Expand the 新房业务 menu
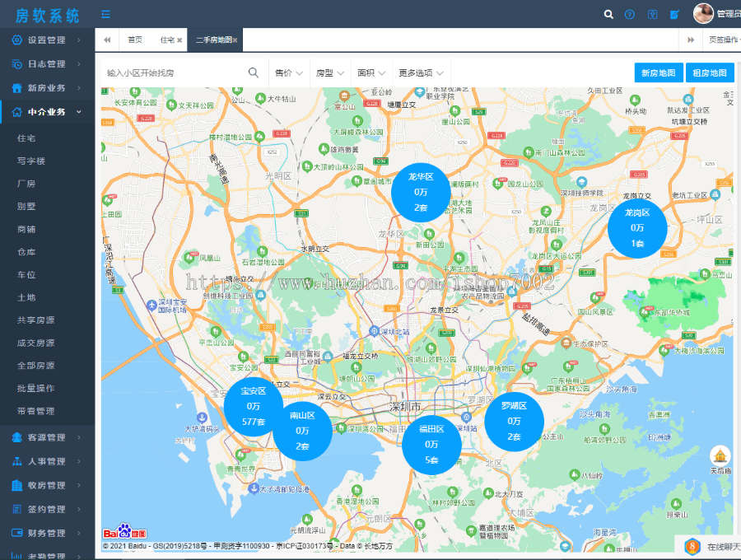The width and height of the screenshot is (741, 560). coord(47,88)
